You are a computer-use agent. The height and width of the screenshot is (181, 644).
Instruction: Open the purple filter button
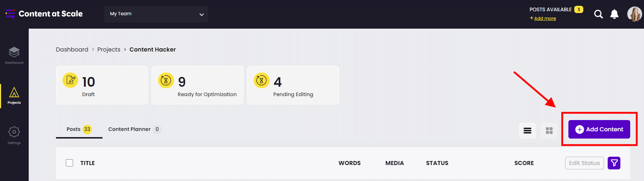[614, 163]
